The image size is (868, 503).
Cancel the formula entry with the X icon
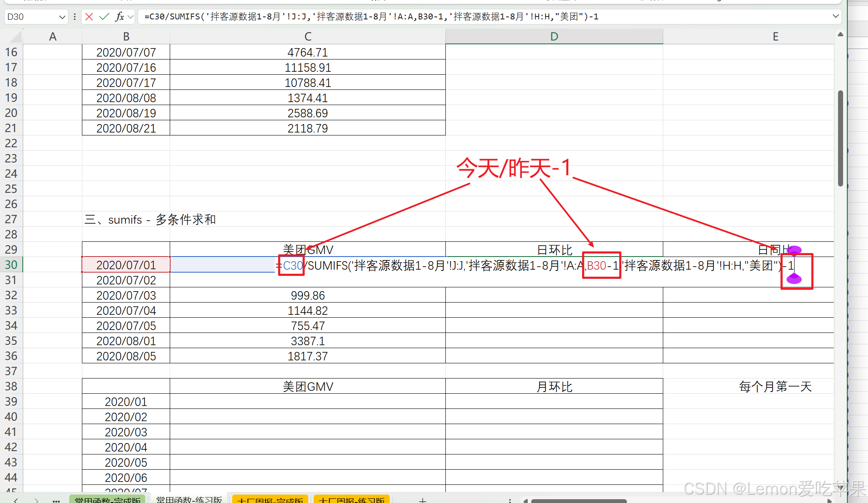[x=89, y=17]
